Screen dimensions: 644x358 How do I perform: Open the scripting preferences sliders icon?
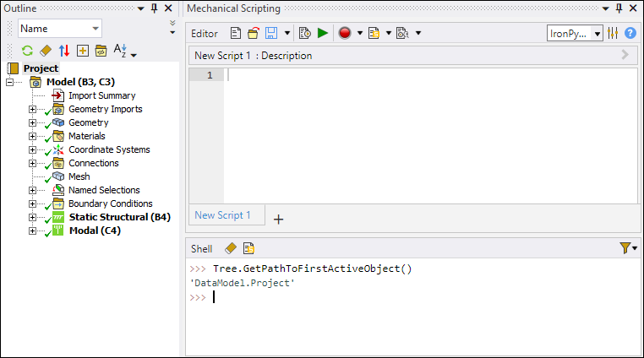pyautogui.click(x=613, y=34)
